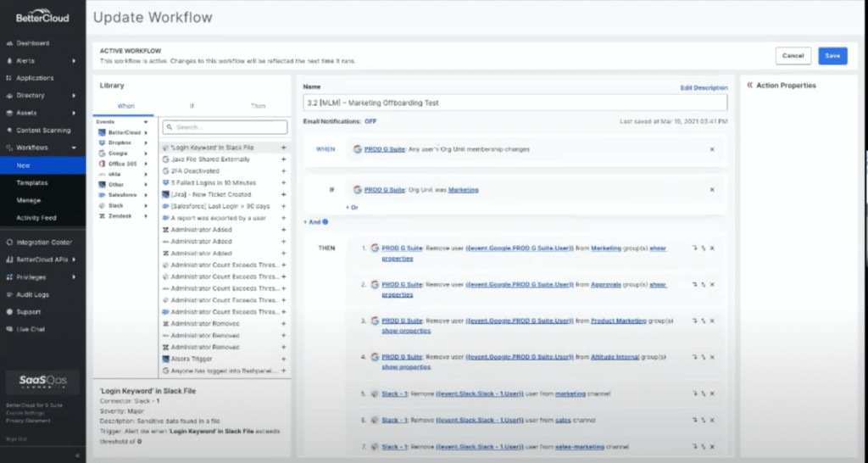The height and width of the screenshot is (463, 868).
Task: Remove step 6 sales channel action with X
Action: pyautogui.click(x=712, y=421)
